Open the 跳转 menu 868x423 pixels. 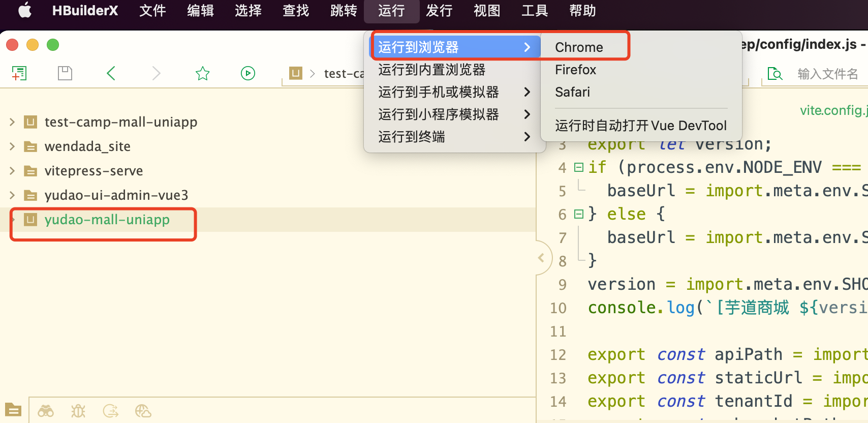pos(344,10)
